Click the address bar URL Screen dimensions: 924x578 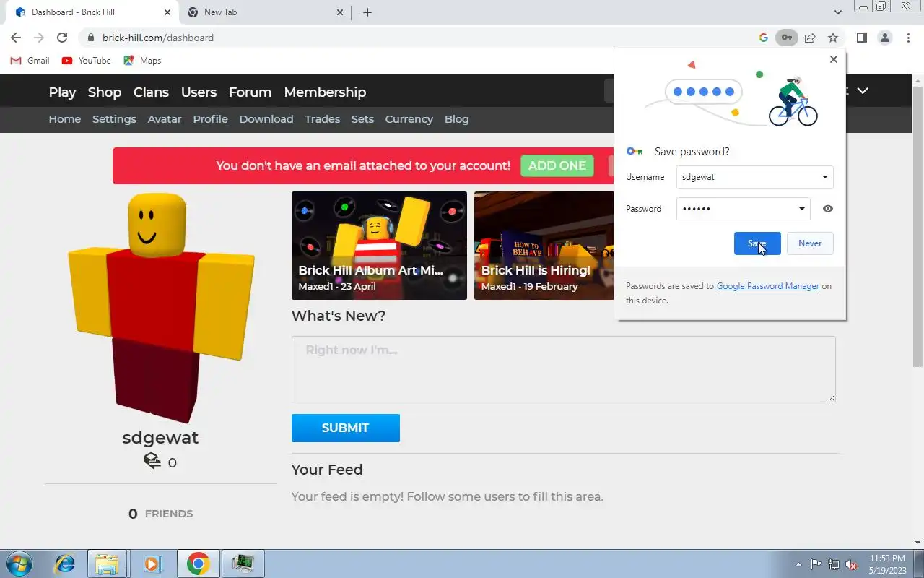coord(157,38)
